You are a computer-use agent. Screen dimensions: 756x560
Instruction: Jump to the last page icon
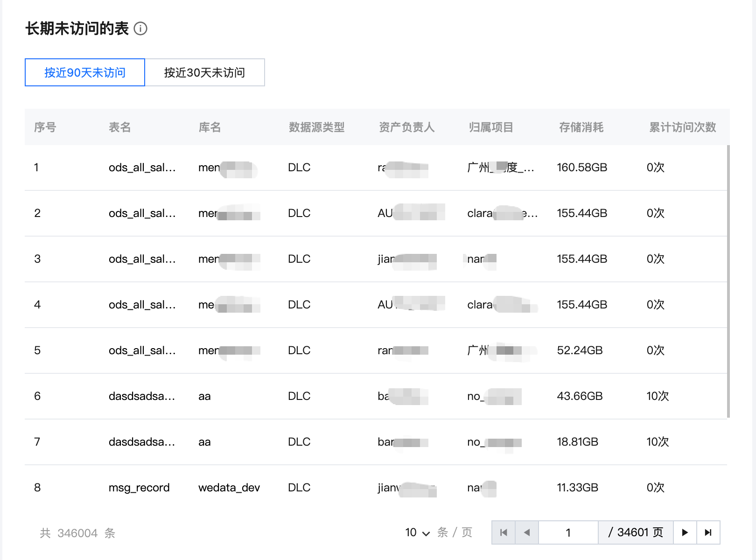point(708,532)
